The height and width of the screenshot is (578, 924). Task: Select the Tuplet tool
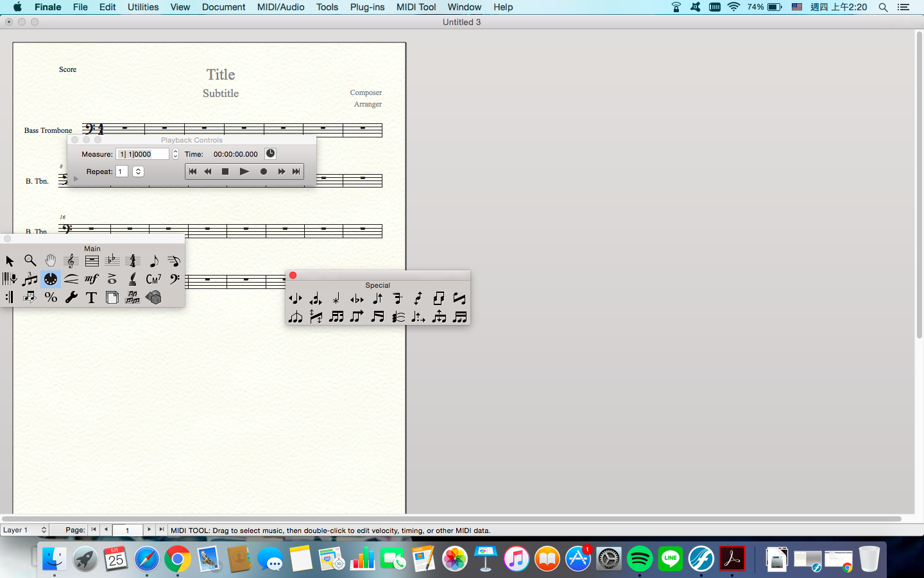tap(30, 279)
